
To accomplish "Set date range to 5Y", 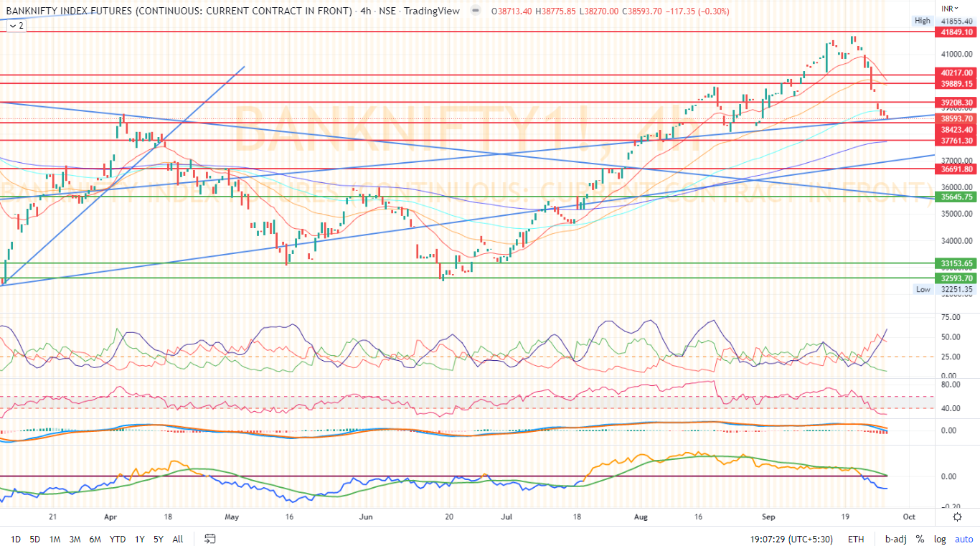I will (x=158, y=539).
